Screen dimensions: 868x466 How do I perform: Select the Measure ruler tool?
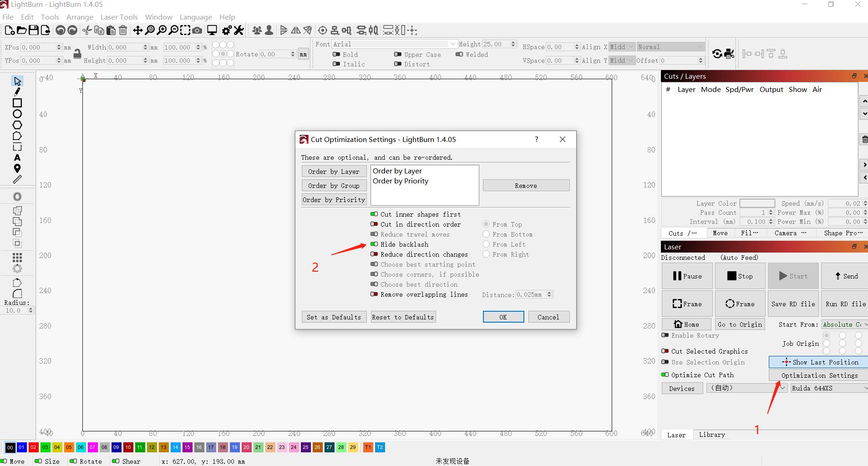[x=17, y=180]
